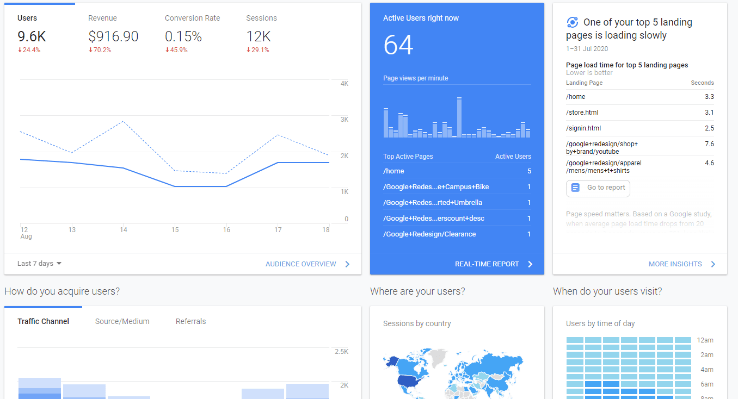Open the Referrals tab
The height and width of the screenshot is (399, 738).
click(x=191, y=321)
